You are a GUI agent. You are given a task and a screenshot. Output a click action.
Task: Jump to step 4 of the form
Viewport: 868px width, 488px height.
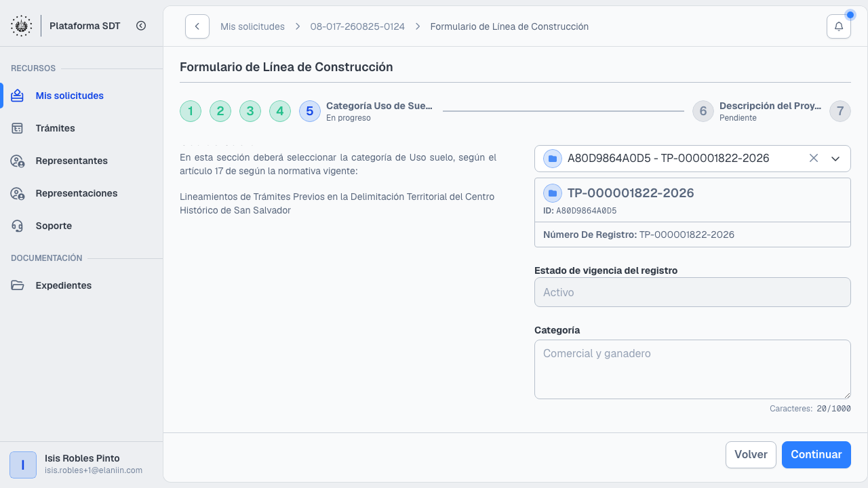pyautogui.click(x=280, y=111)
